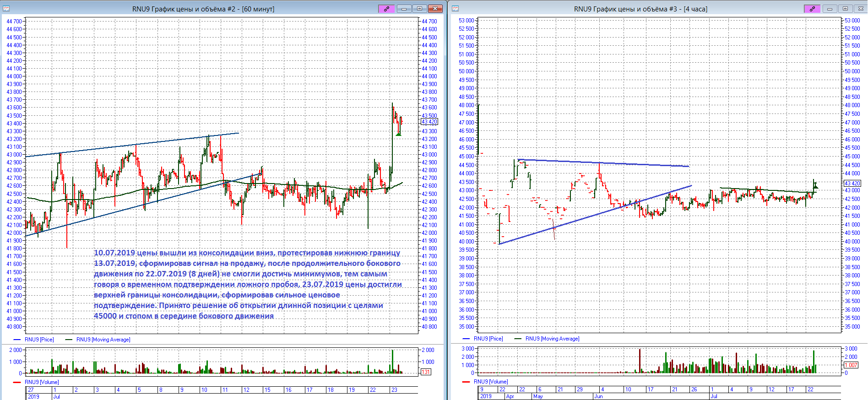Viewport: 868px width, 400px height.
Task: Open window menu icon of chart #2
Action: coord(6,9)
